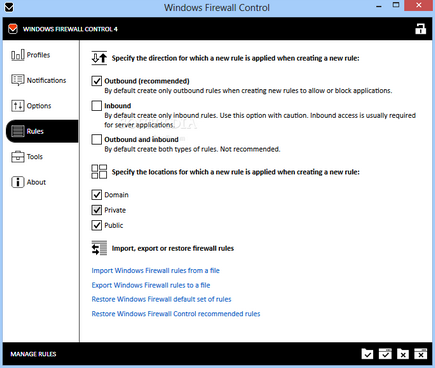435x368 pixels.
Task: Click second checkmark window icon in bottom bar
Action: [x=385, y=354]
